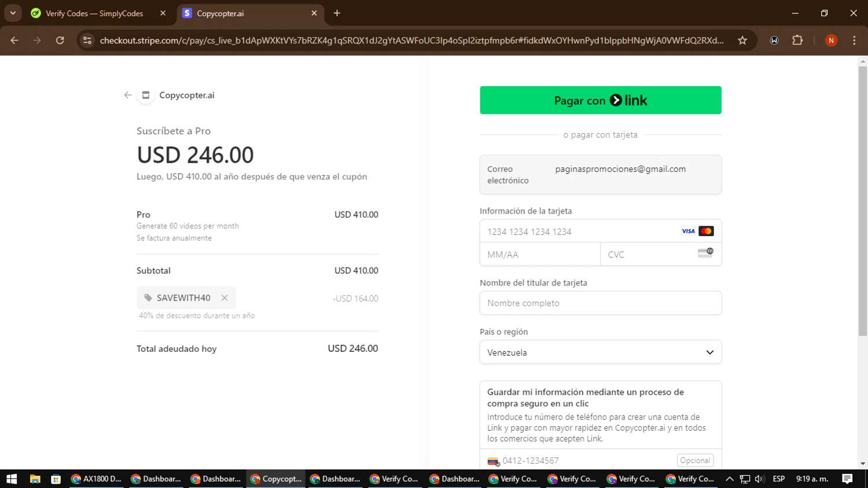
Task: Open Chrome's three-dot menu
Action: tap(854, 41)
